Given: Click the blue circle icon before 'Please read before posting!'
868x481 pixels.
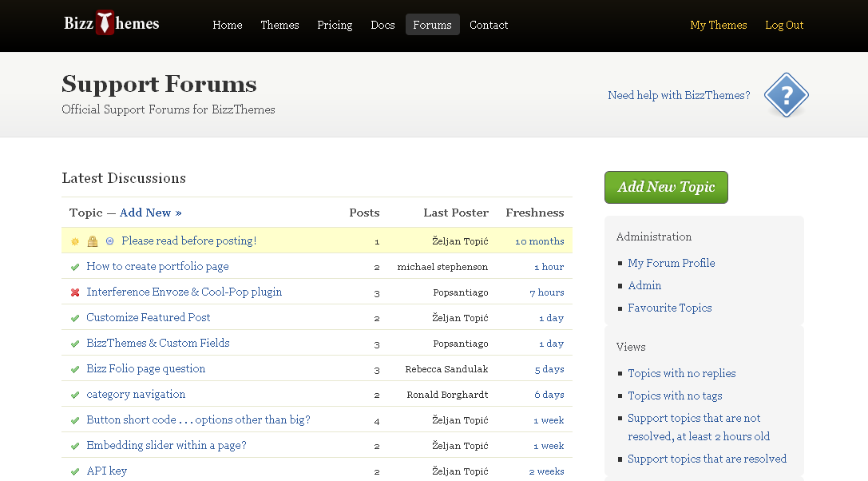Looking at the screenshot, I should pyautogui.click(x=109, y=241).
